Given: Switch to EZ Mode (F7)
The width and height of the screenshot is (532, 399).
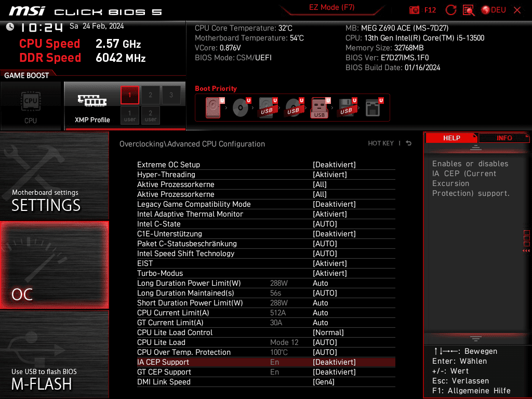Looking at the screenshot, I should coord(331,7).
